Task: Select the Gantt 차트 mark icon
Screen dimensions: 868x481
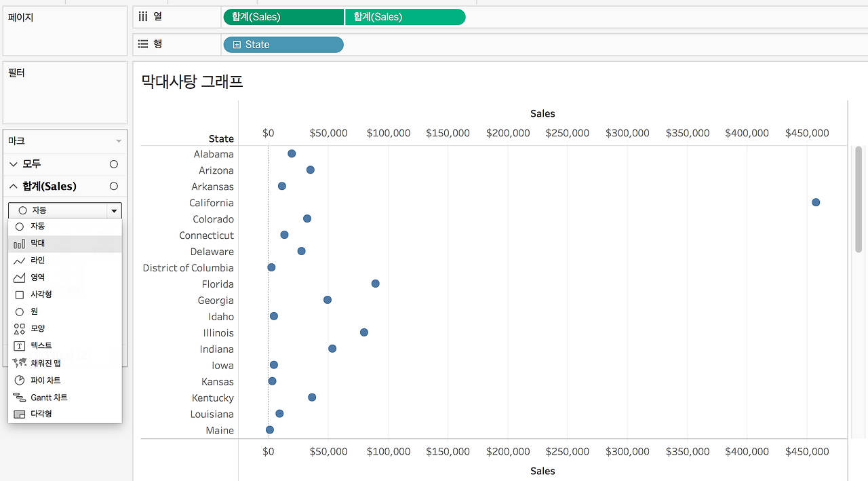Action: (x=20, y=398)
